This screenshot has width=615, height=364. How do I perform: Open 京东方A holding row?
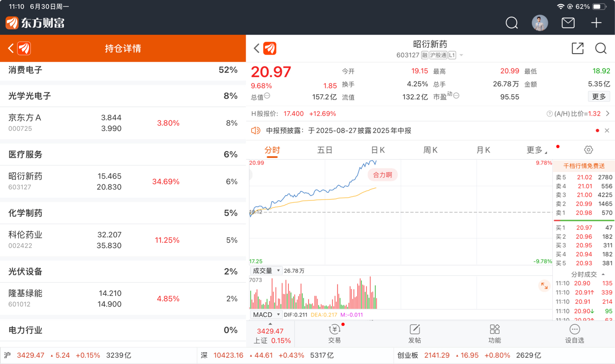pos(123,123)
